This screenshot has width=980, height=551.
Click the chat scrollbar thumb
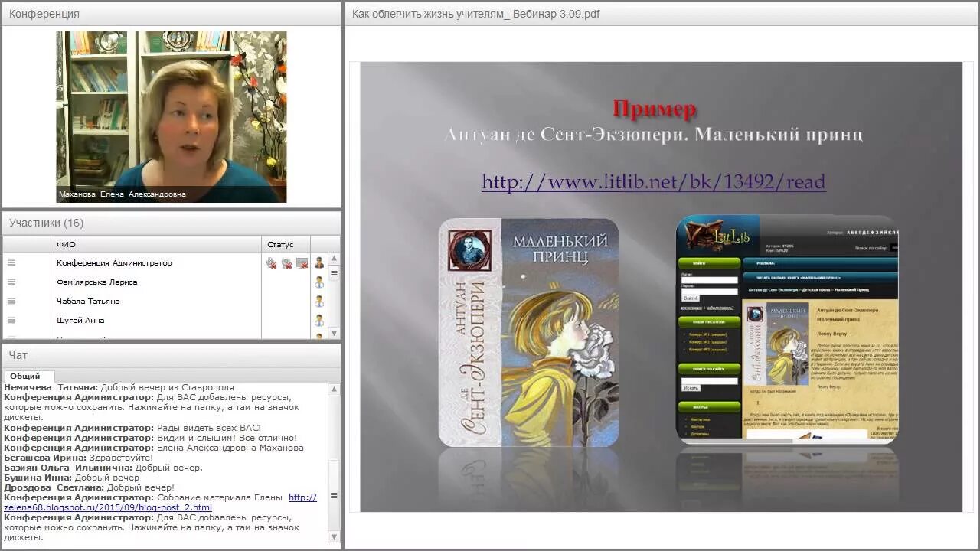[x=334, y=495]
